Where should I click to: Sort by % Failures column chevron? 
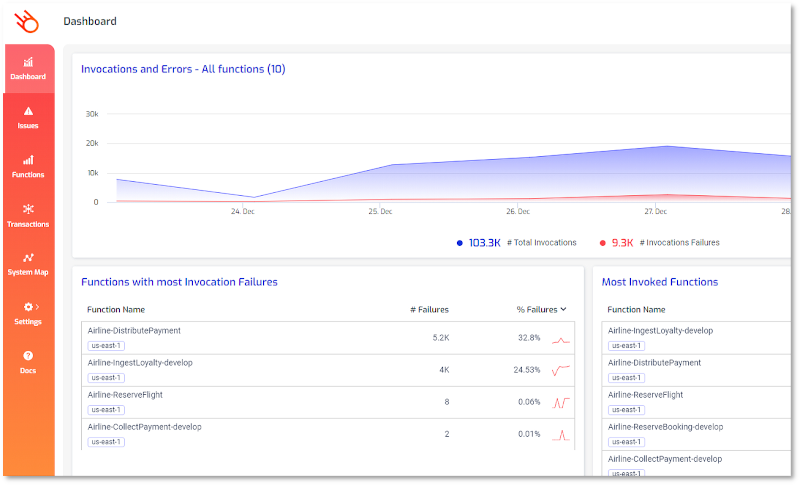point(563,310)
